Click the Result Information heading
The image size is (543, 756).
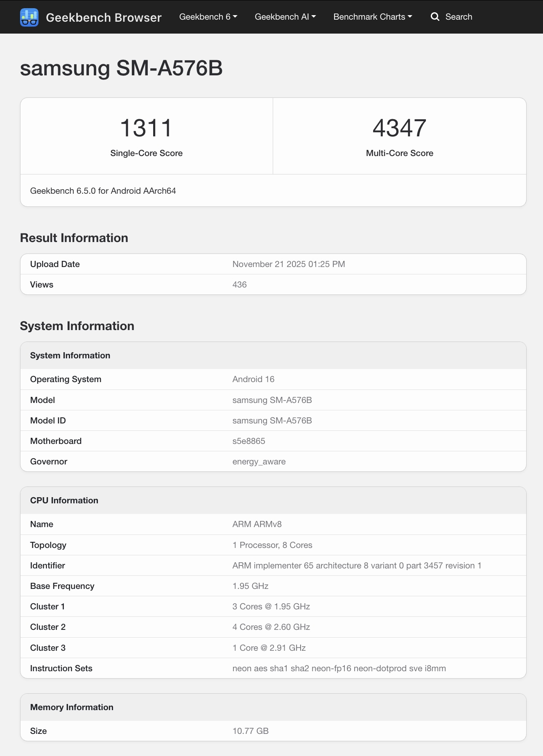(74, 238)
